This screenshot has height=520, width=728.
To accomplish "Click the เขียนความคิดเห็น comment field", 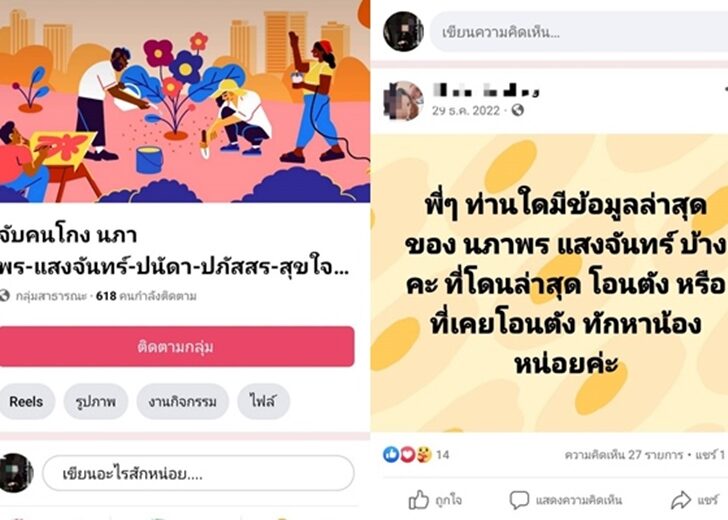I will pos(578,32).
